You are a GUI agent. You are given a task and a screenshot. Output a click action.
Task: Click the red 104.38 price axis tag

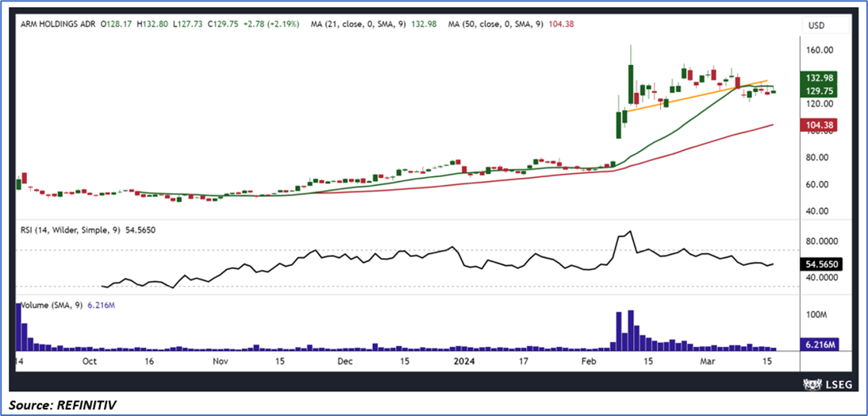pyautogui.click(x=820, y=125)
